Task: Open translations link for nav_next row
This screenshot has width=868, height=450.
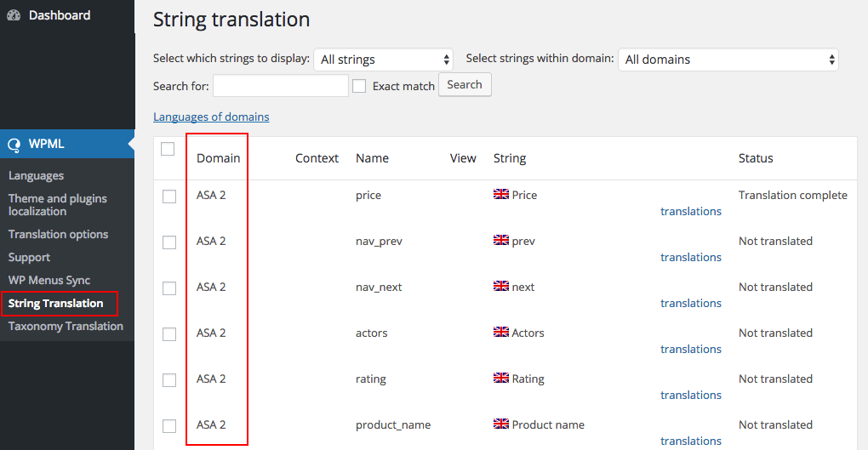Action: point(691,303)
